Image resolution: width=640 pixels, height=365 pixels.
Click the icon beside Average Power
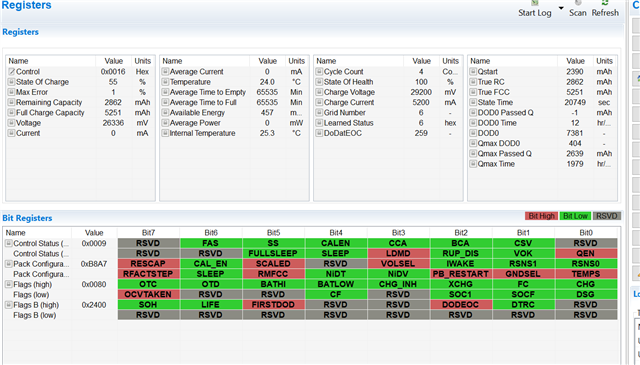click(x=165, y=122)
